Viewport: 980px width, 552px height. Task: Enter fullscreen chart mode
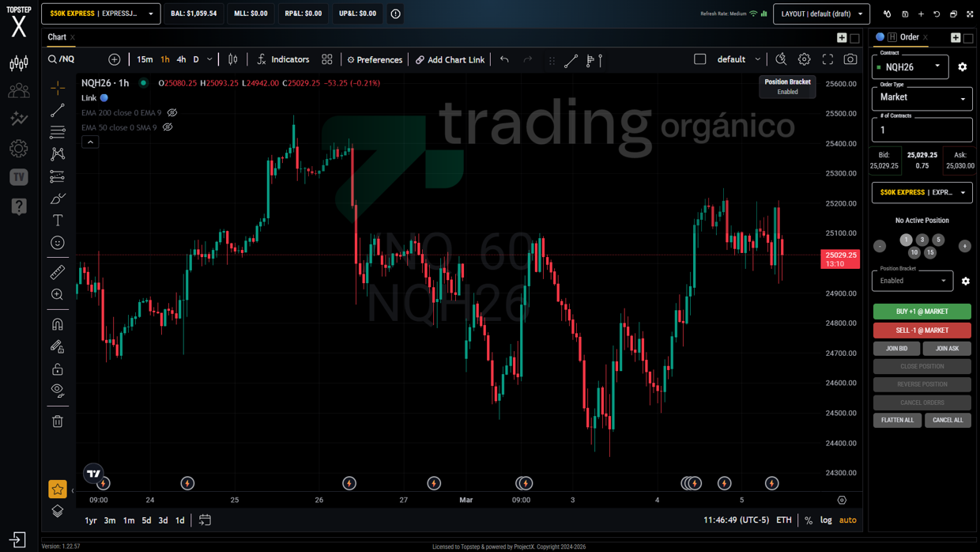[x=827, y=59]
